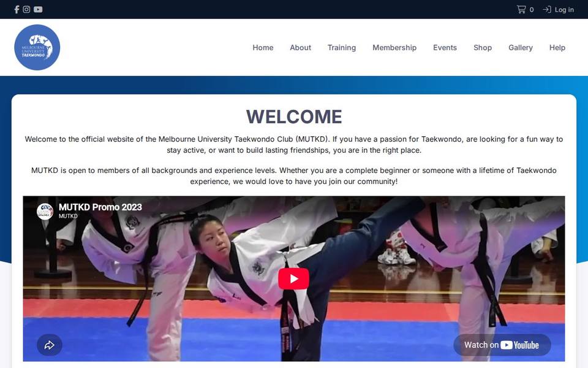Open the Facebook social link icon
The height and width of the screenshot is (368, 588).
[x=17, y=9]
